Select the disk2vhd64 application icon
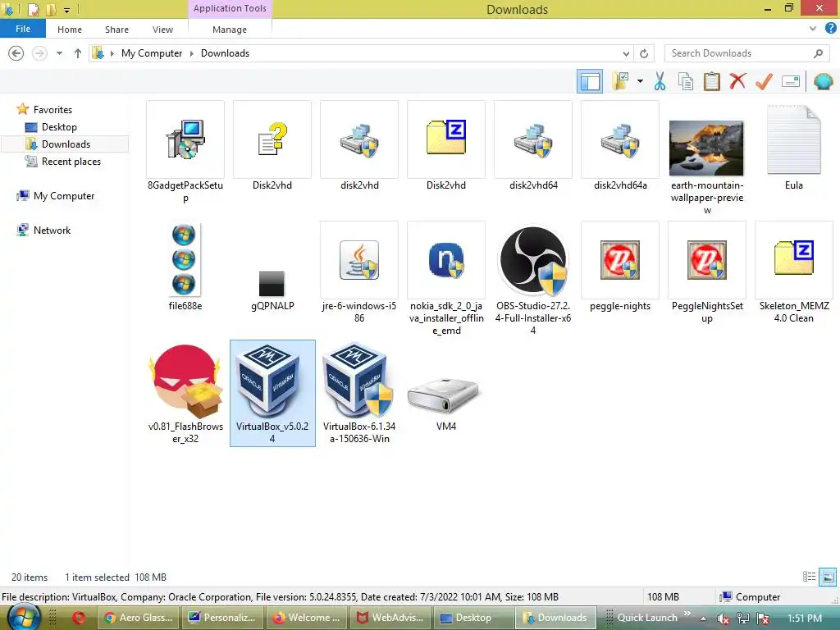Image resolution: width=840 pixels, height=630 pixels. (x=533, y=140)
